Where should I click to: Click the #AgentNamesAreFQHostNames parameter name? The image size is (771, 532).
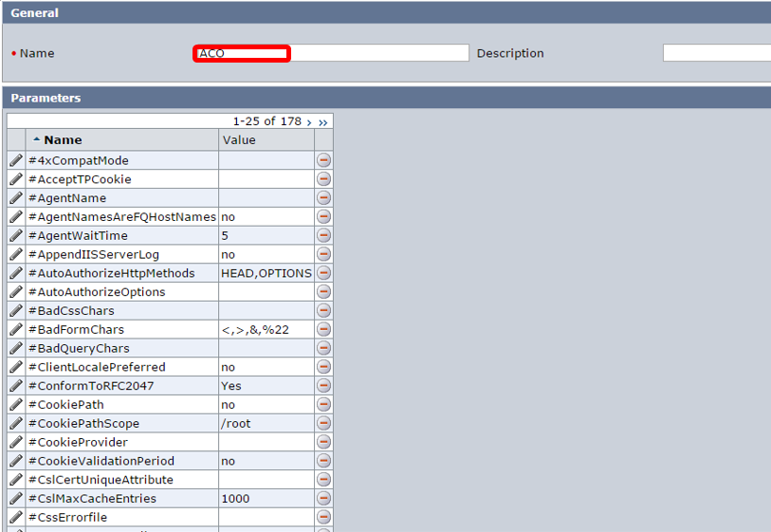coord(122,217)
